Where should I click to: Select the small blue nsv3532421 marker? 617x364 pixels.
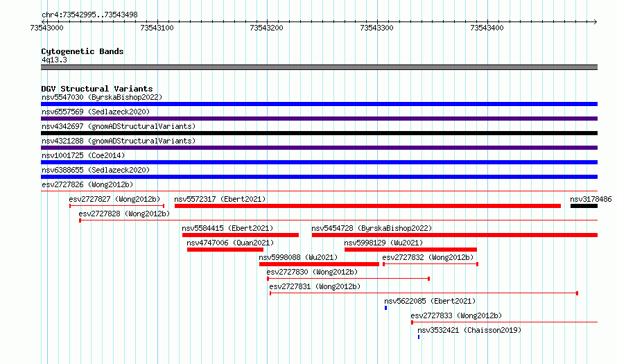(419, 337)
